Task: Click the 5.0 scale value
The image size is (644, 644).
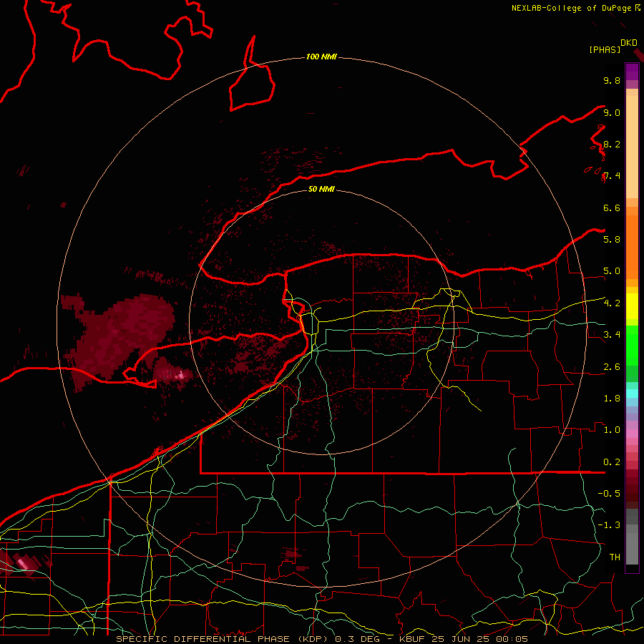Action: [612, 271]
